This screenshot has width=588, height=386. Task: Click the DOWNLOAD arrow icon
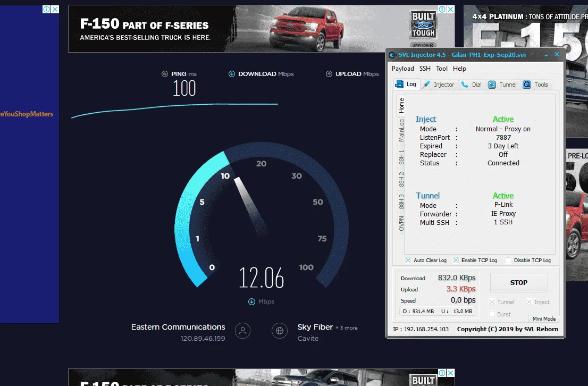232,74
